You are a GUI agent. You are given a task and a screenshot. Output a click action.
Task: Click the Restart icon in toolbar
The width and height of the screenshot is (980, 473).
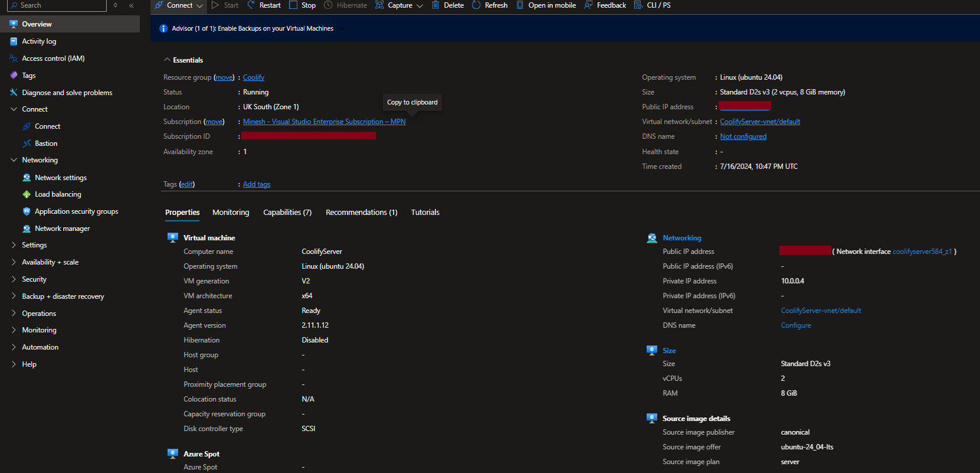click(x=251, y=5)
